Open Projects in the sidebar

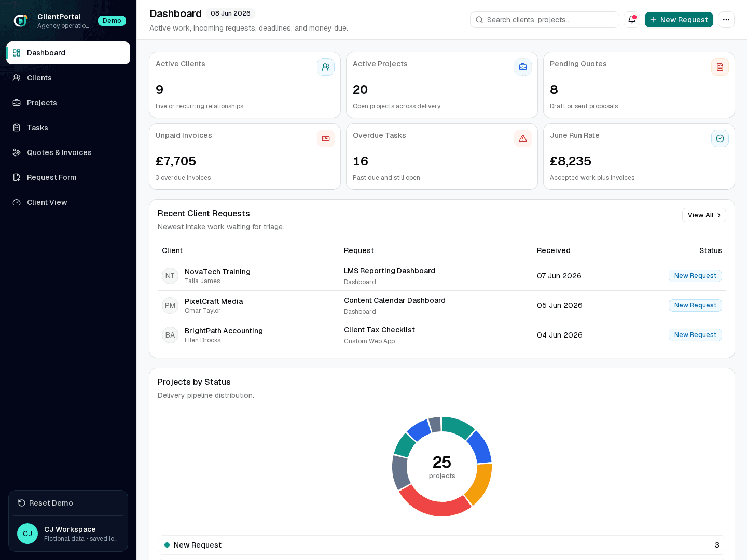[68, 103]
